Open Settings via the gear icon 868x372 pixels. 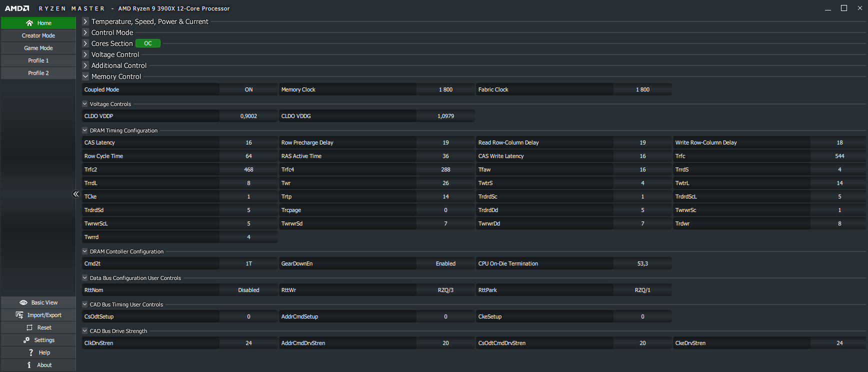(x=26, y=340)
